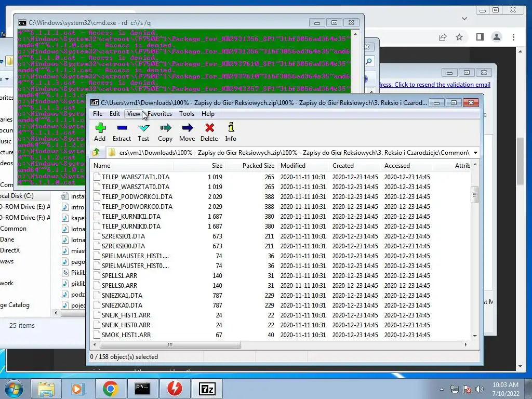Open the View menu
This screenshot has width=532, height=399.
(134, 114)
